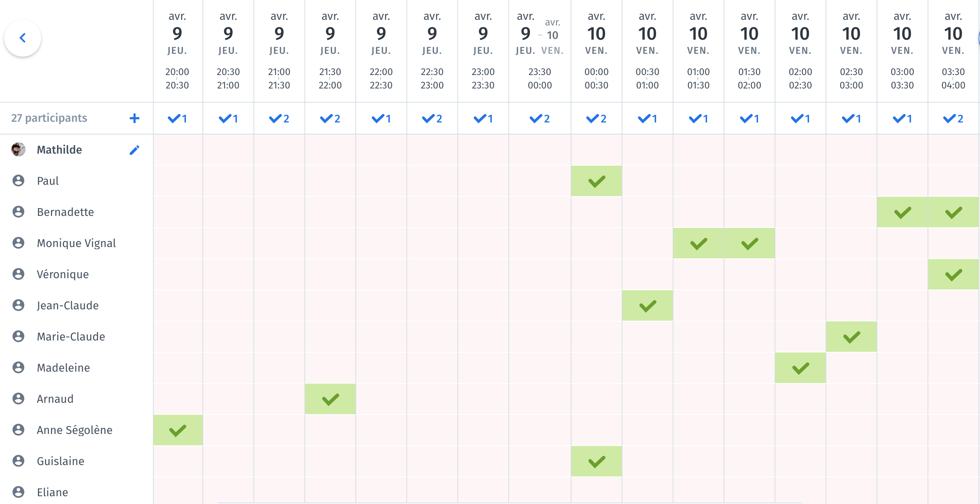Click the user icon beside Paul
The image size is (980, 504).
[18, 181]
